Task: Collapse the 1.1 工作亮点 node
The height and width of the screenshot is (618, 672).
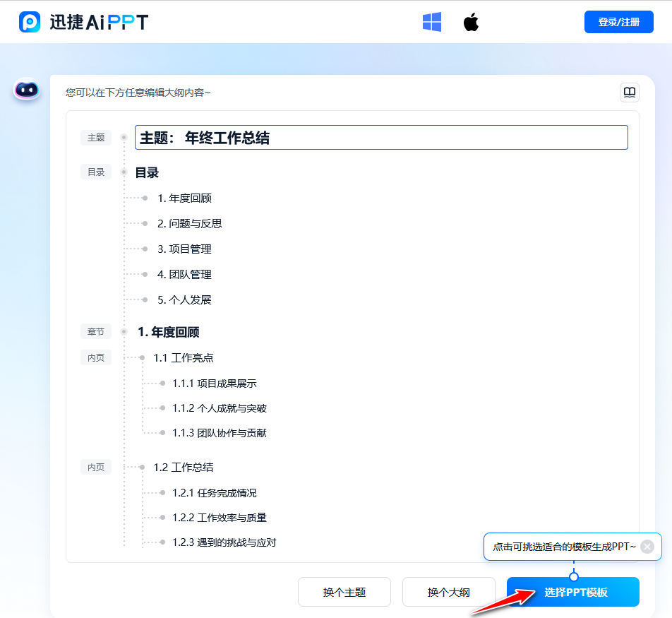Action: click(x=142, y=357)
